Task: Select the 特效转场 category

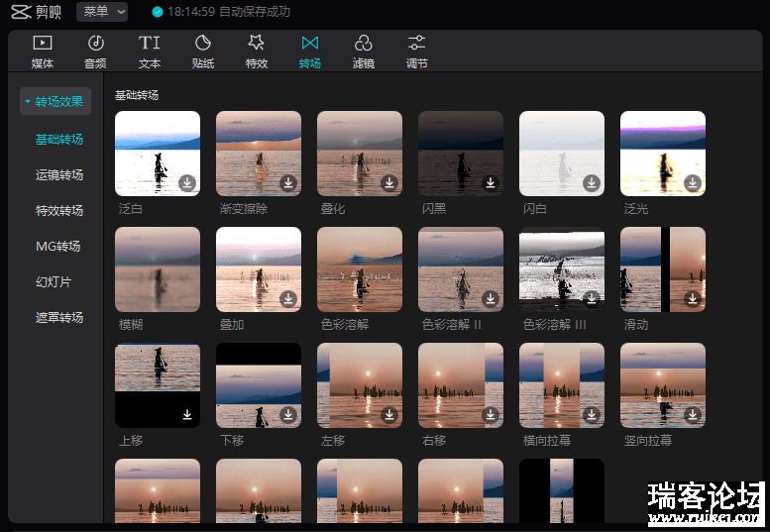Action: [x=59, y=211]
